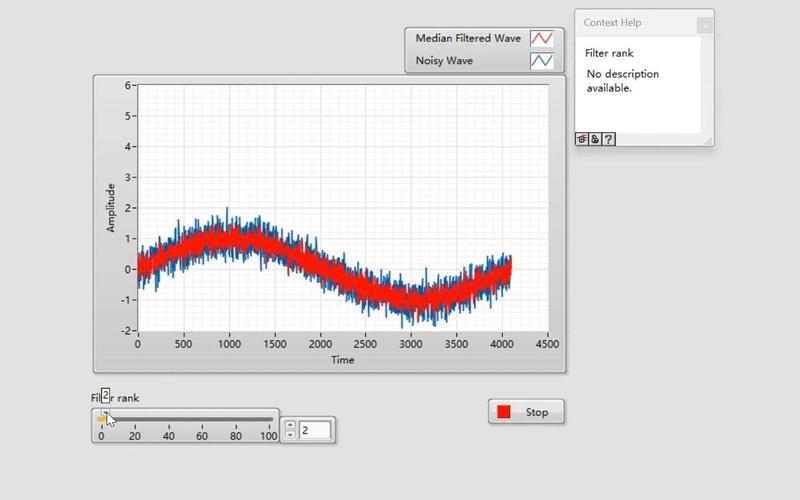Click the Filter rank slider at the 100 mark
This screenshot has height=500, width=800.
click(x=269, y=419)
